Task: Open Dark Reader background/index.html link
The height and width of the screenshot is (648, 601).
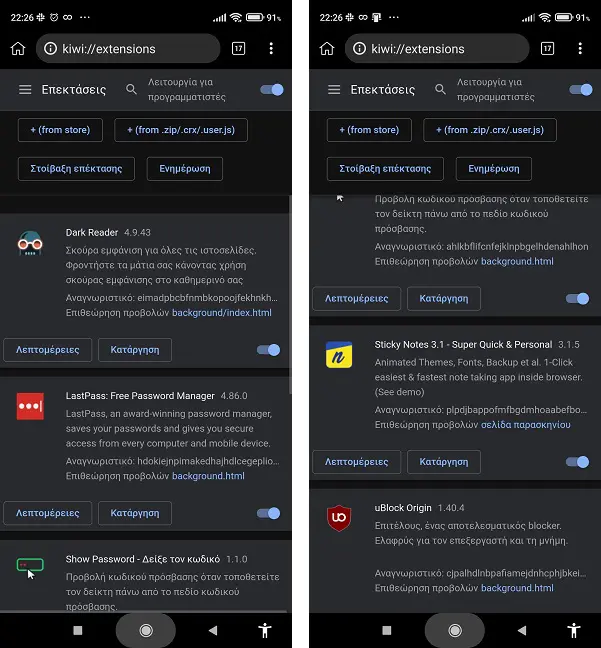Action: point(222,312)
